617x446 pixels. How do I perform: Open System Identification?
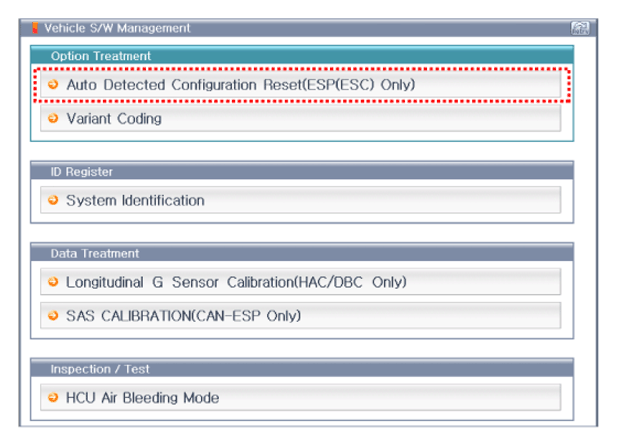click(x=301, y=200)
